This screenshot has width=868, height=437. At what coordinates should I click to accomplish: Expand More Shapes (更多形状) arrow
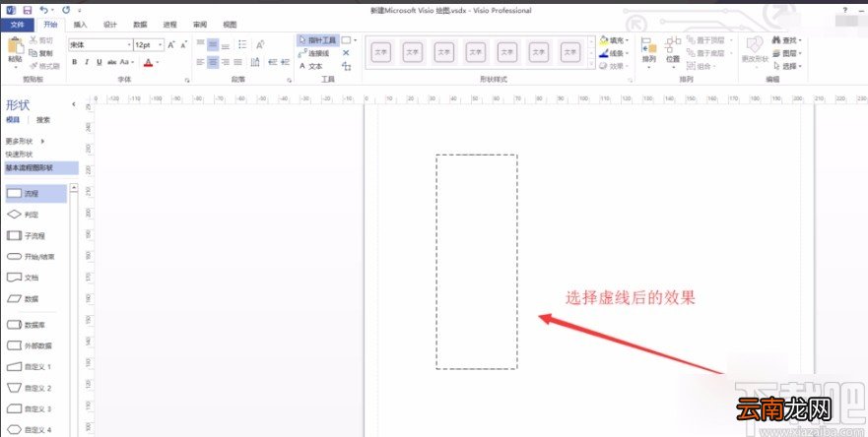click(42, 141)
